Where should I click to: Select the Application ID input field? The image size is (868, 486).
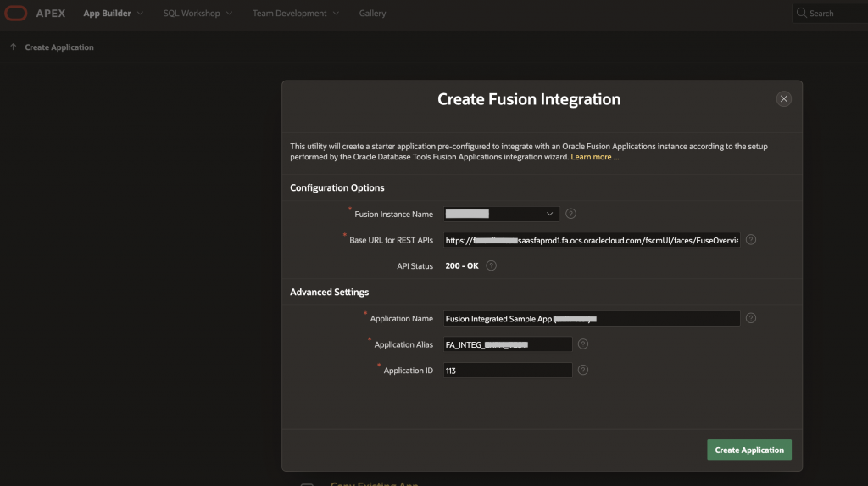point(507,371)
